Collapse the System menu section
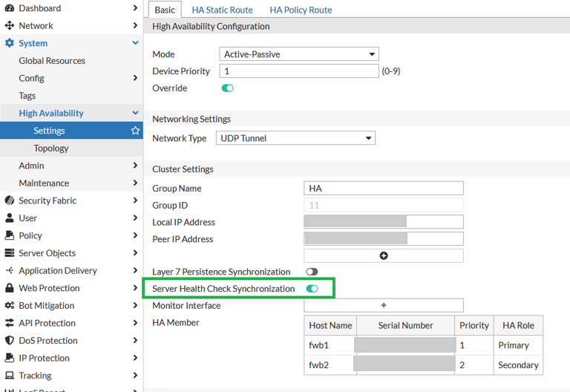570x392 pixels. [x=135, y=43]
